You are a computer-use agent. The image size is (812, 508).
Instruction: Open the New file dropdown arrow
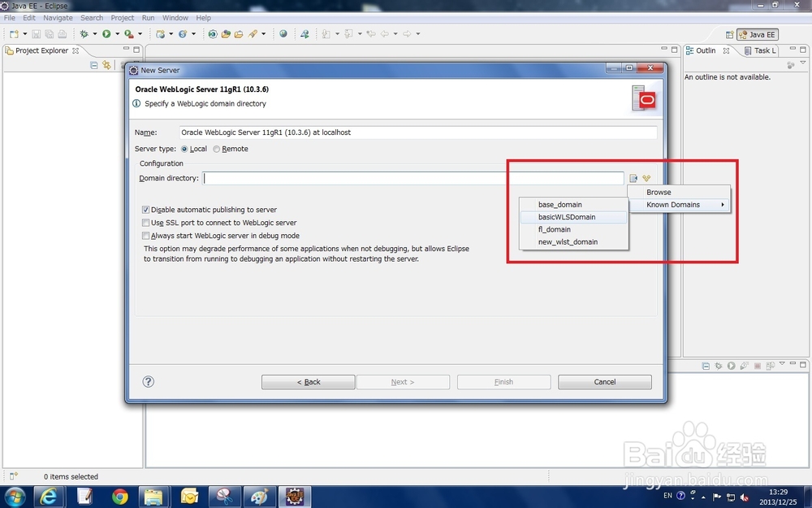[x=24, y=33]
